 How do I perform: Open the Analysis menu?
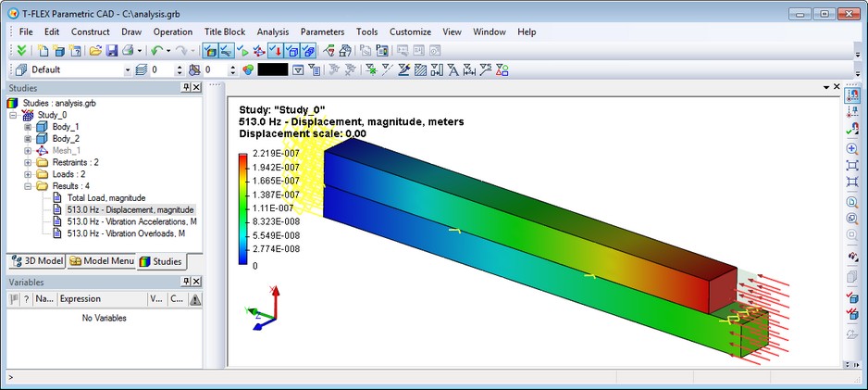[x=272, y=31]
